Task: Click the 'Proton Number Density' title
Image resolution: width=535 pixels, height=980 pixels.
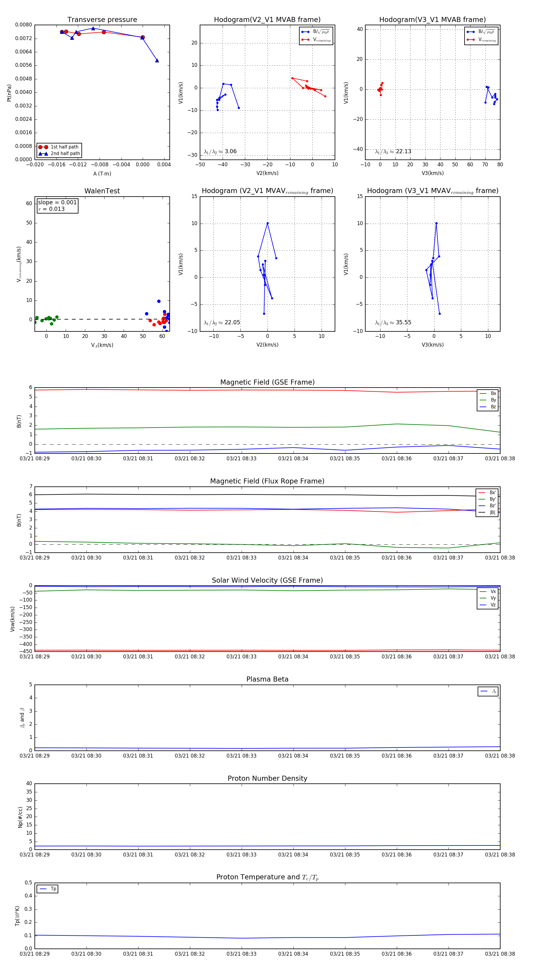Action: pyautogui.click(x=267, y=778)
